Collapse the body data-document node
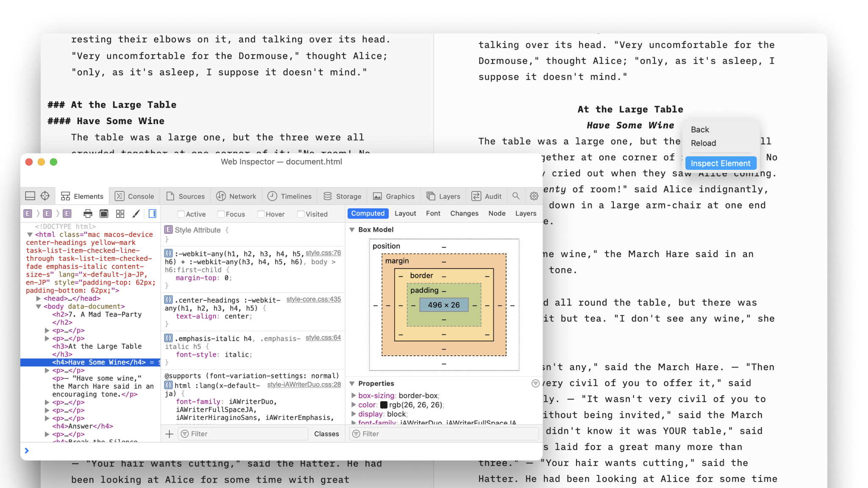 click(39, 307)
